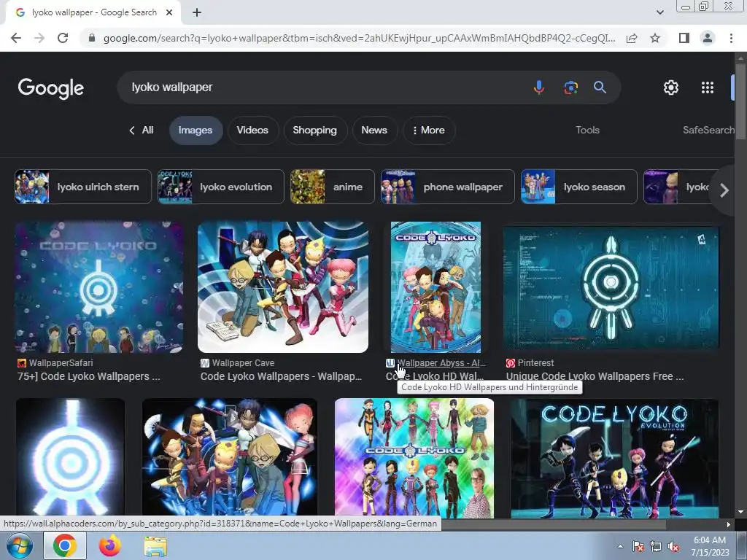Screen dimensions: 747x560
Task: Submit search with the magnifier icon
Action: (600, 87)
